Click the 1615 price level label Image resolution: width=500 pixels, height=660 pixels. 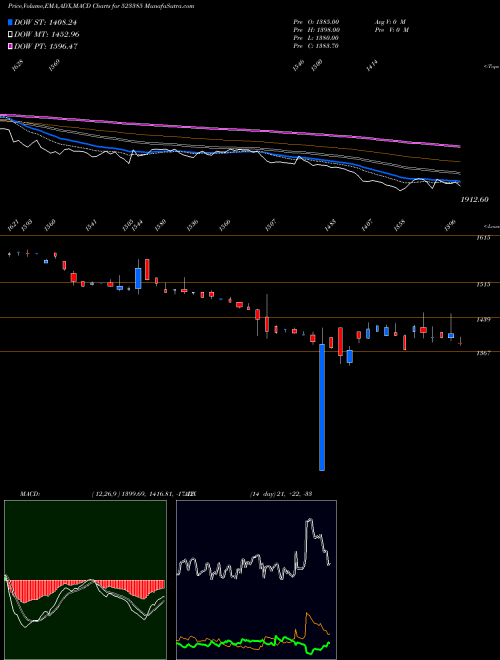(x=483, y=238)
